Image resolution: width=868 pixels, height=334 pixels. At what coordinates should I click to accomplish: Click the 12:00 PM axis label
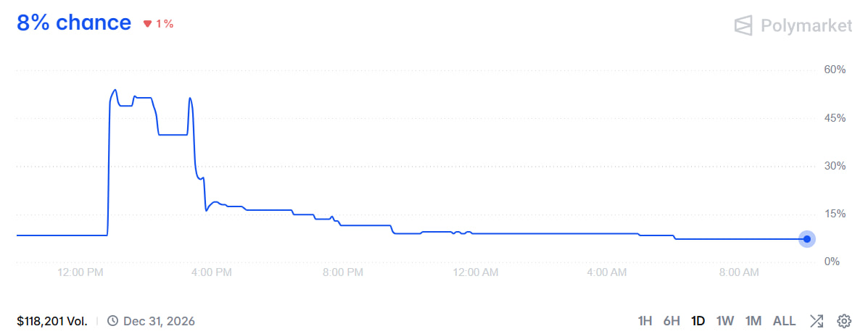(80, 272)
